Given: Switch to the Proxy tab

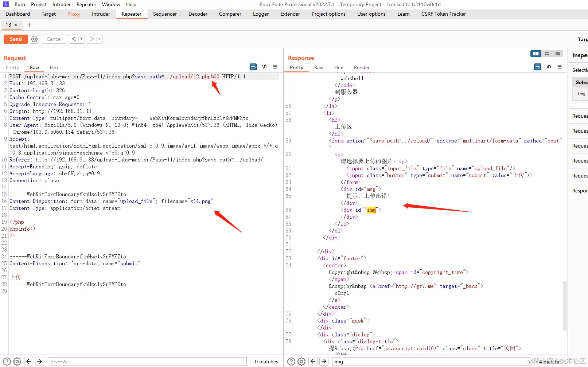Looking at the screenshot, I should (74, 14).
